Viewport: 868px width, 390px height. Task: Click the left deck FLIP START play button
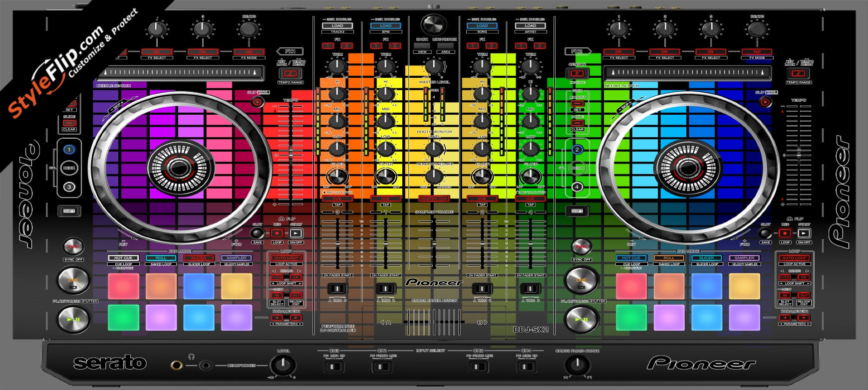(296, 233)
